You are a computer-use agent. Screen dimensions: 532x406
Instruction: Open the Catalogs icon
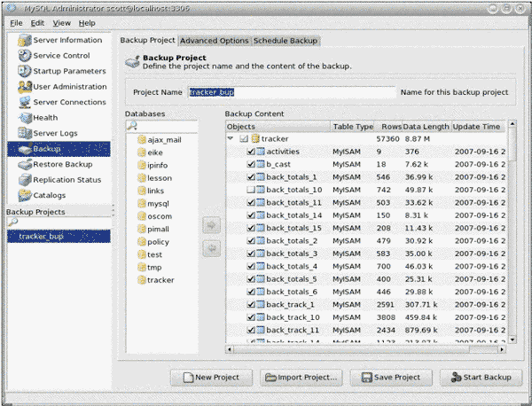25,195
